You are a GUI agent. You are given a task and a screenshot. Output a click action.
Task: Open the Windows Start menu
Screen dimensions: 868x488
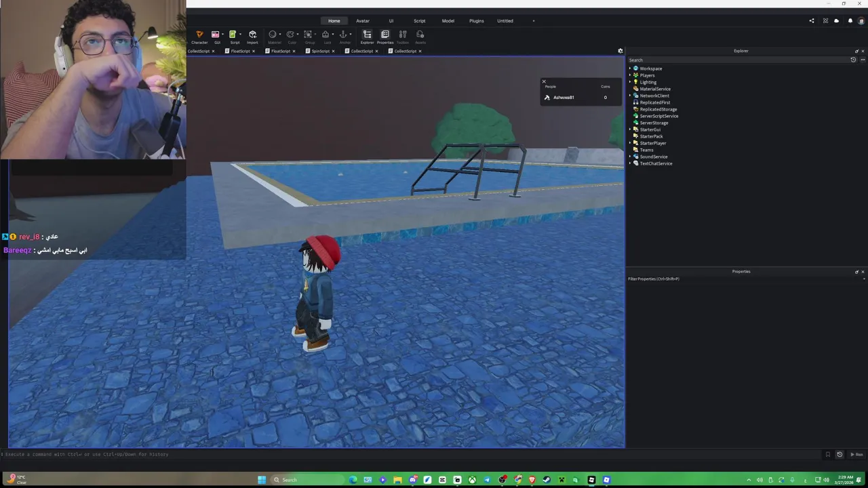tap(262, 480)
